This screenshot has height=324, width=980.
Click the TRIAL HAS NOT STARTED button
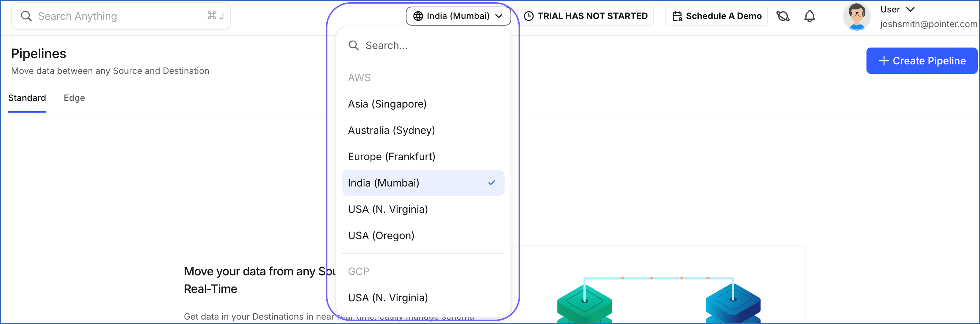pos(586,16)
